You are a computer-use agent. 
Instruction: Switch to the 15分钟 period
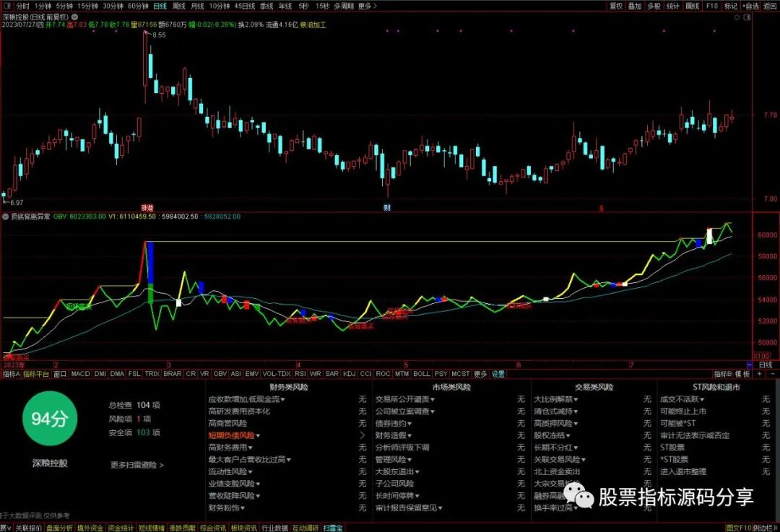point(87,6)
